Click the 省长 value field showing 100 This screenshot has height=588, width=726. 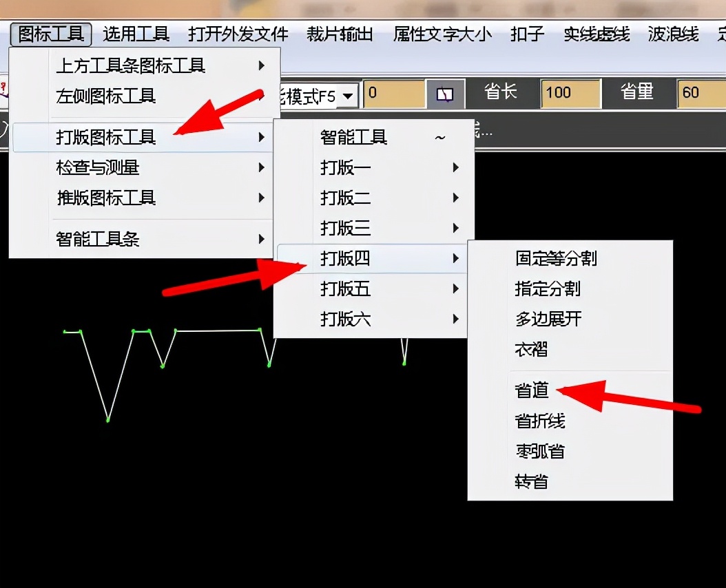click(570, 94)
